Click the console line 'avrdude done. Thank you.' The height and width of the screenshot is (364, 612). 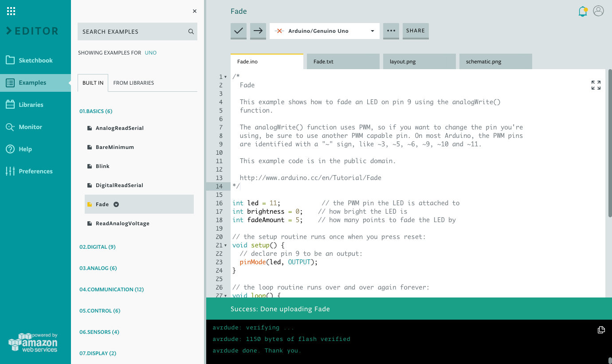click(257, 351)
